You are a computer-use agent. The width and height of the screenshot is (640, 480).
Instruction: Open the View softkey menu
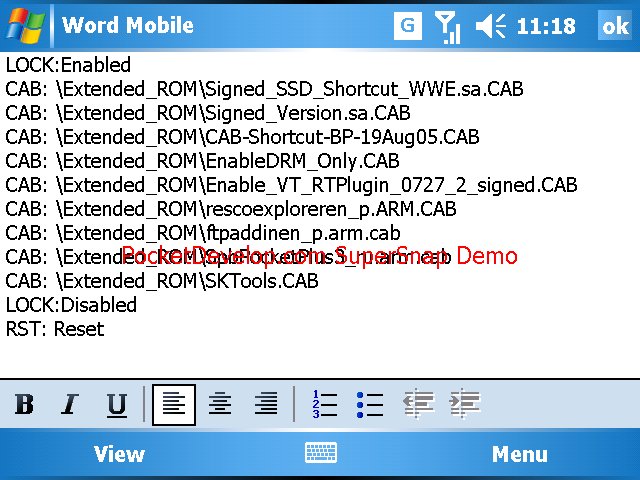119,454
